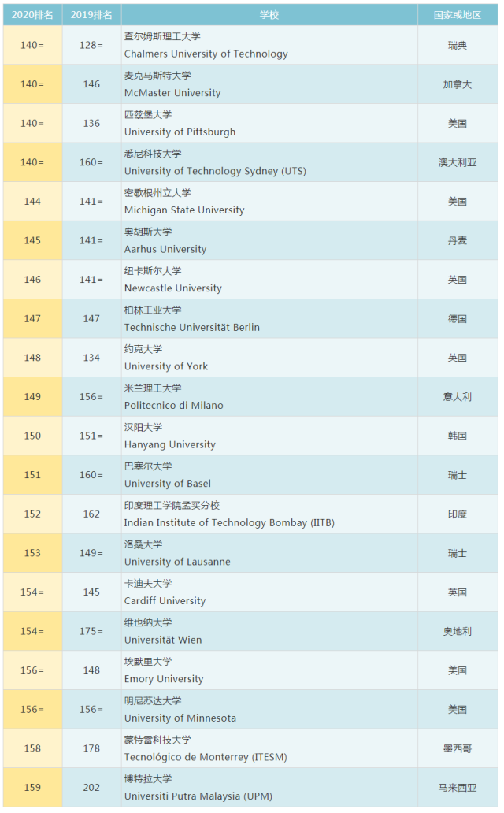Select Cardiff University text

click(x=165, y=601)
